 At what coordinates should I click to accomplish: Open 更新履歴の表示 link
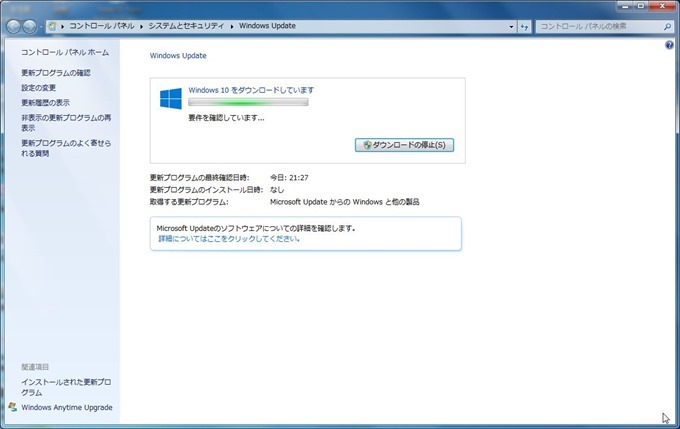46,102
